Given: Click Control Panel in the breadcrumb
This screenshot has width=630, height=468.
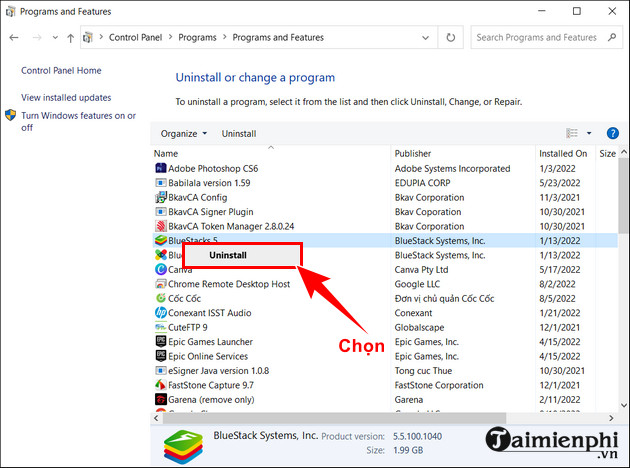Looking at the screenshot, I should (x=135, y=37).
